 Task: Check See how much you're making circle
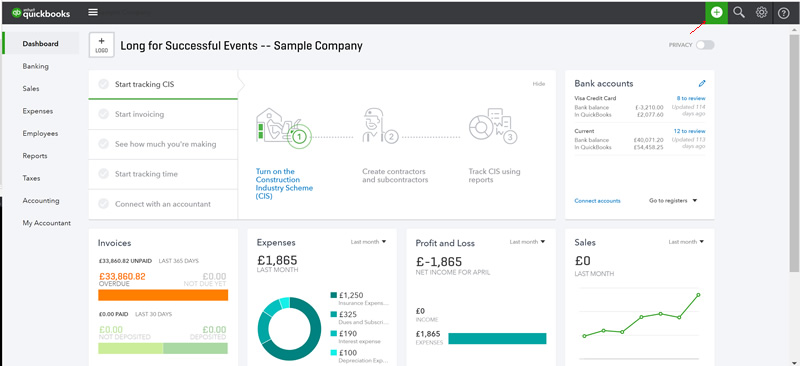tap(104, 144)
